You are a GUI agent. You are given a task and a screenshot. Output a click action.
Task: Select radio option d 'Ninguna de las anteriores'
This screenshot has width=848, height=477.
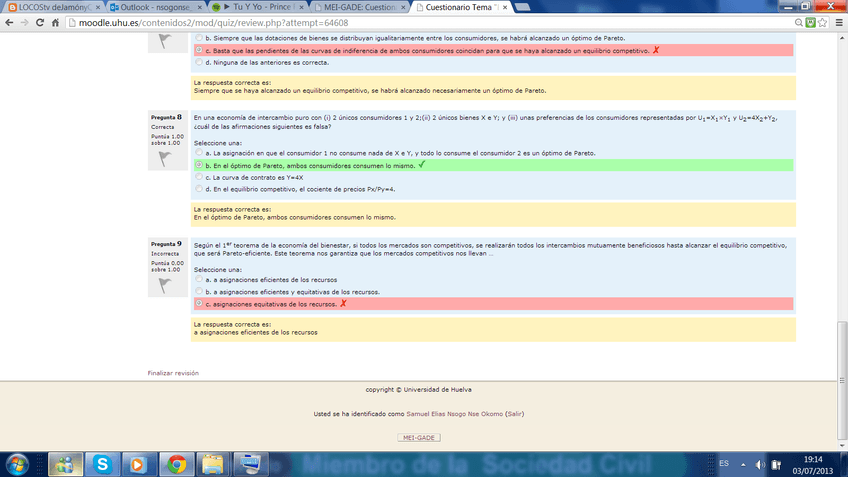point(199,62)
